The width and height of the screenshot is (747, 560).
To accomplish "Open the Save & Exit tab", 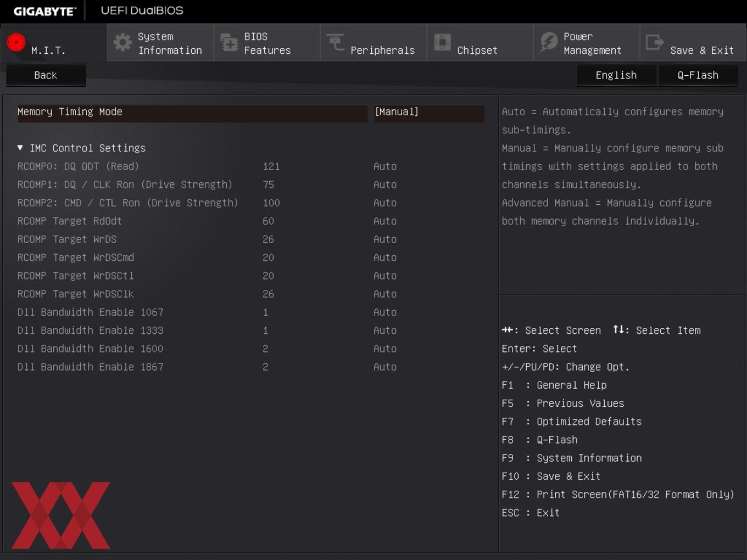I will coord(693,43).
